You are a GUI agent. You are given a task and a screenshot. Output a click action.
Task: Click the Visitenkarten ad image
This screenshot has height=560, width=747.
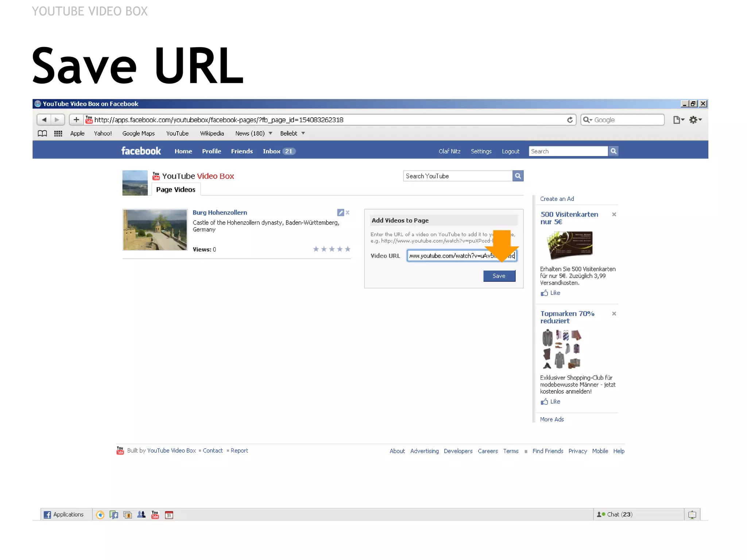pyautogui.click(x=570, y=245)
